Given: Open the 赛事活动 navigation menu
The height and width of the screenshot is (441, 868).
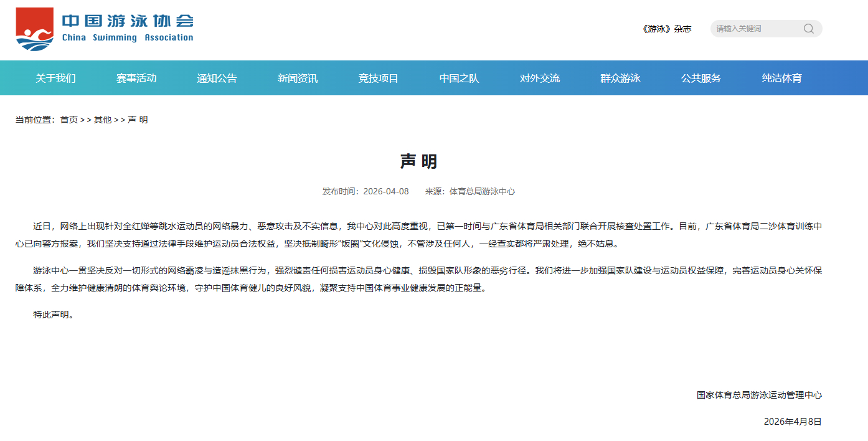Looking at the screenshot, I should tap(136, 78).
